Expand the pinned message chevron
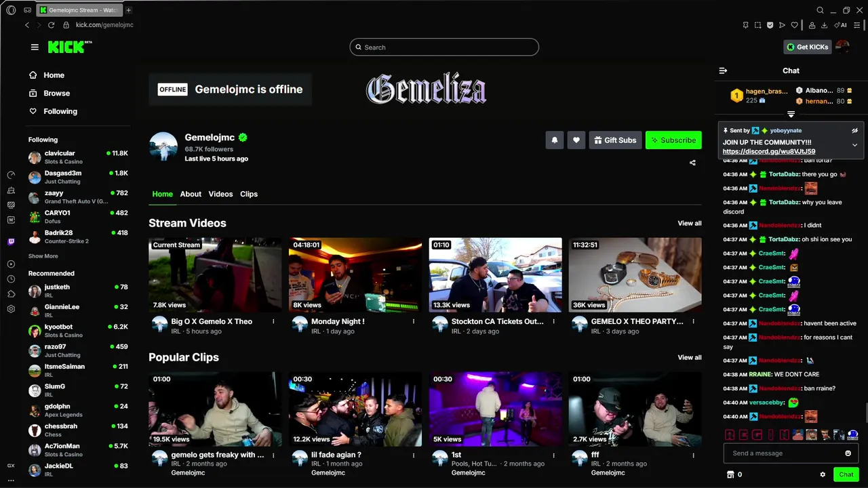This screenshot has height=488, width=868. tap(854, 145)
